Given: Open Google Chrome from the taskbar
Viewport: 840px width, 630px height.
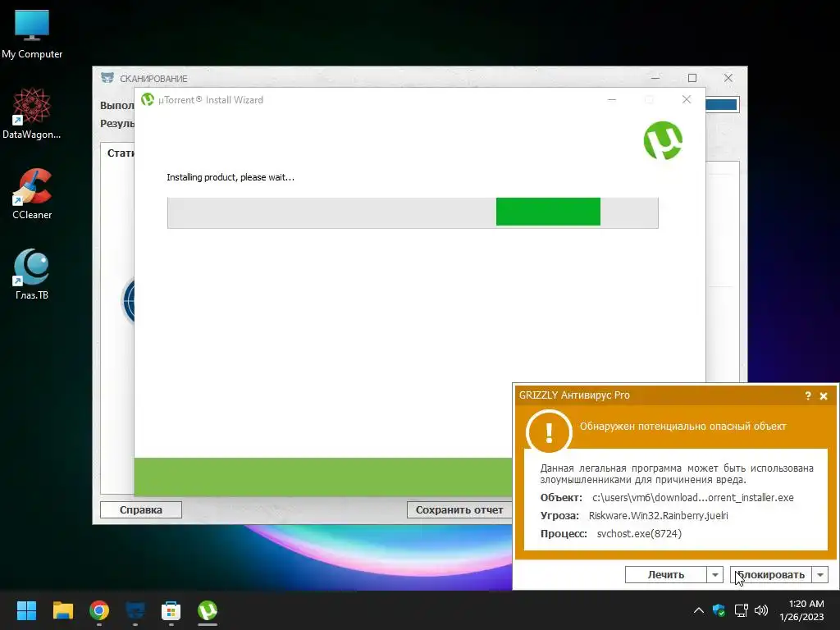Looking at the screenshot, I should click(x=99, y=610).
